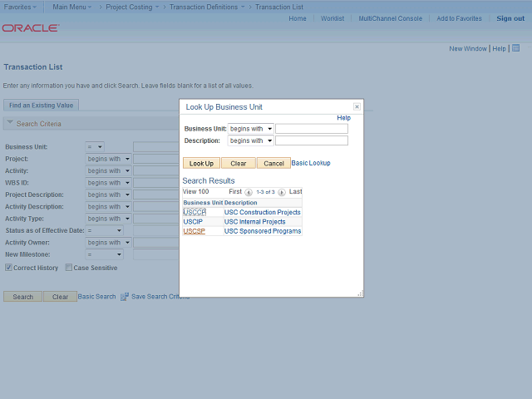This screenshot has height=399, width=532.
Task: Click the First link in Search Results
Action: (x=235, y=192)
